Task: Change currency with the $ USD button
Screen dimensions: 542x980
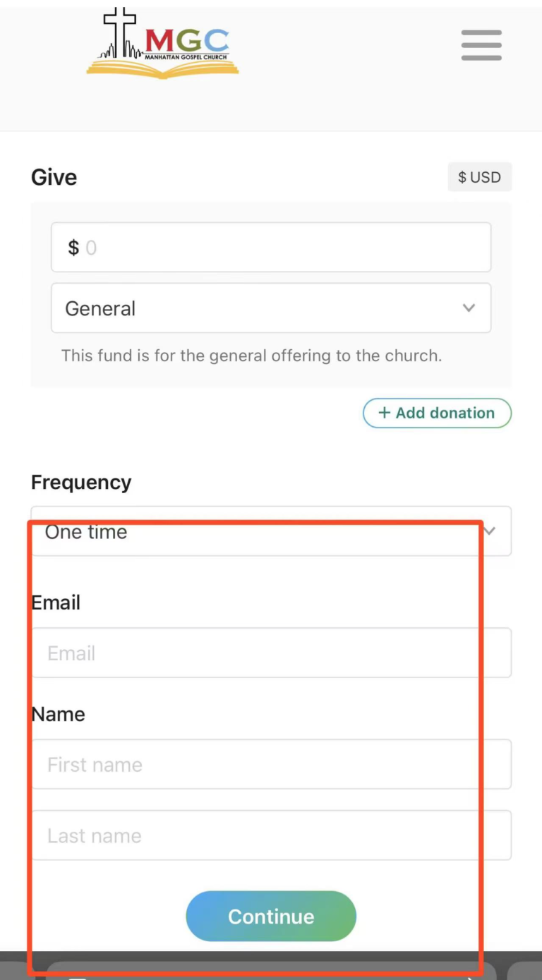Action: (x=480, y=177)
